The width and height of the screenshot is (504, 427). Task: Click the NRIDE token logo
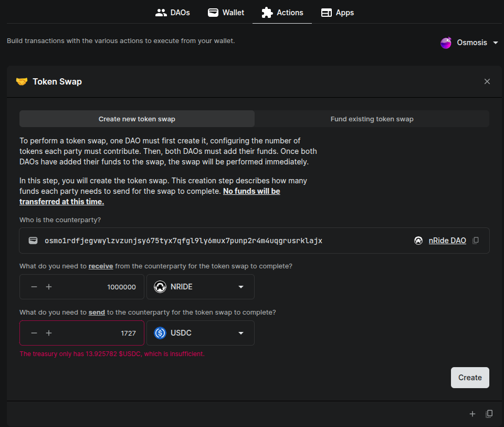[x=160, y=287]
